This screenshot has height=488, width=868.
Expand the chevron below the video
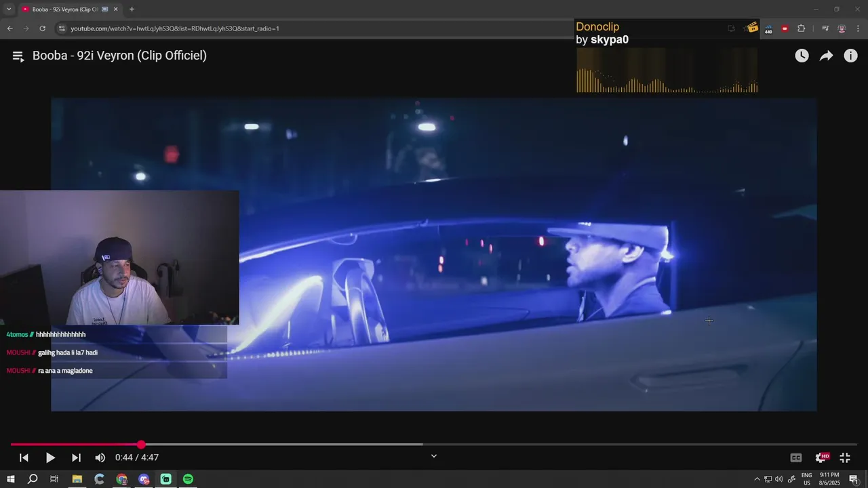click(x=434, y=456)
